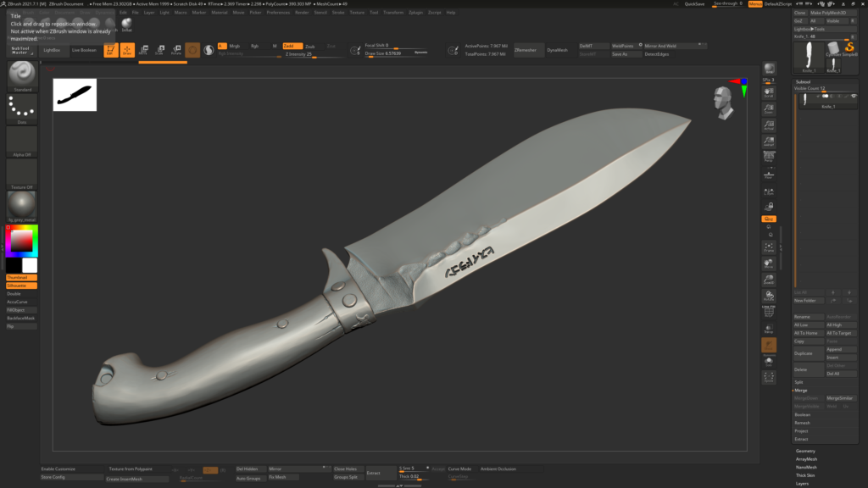The width and height of the screenshot is (868, 488).
Task: Select the Move transpose icon
Action: [x=144, y=51]
